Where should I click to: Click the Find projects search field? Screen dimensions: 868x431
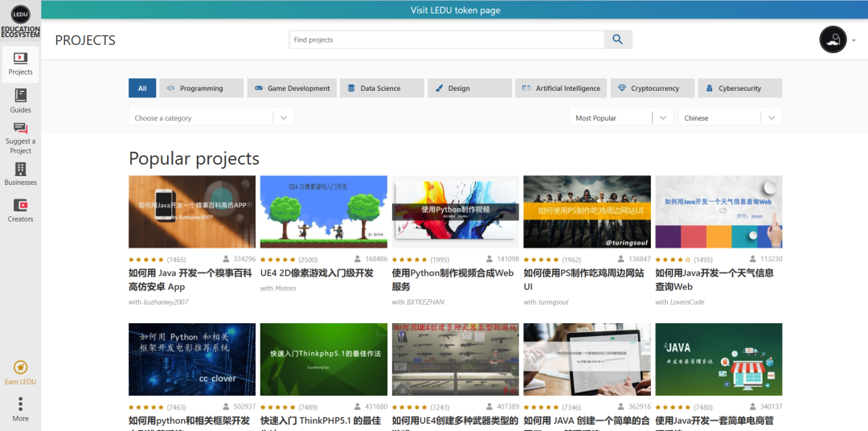[x=446, y=40]
